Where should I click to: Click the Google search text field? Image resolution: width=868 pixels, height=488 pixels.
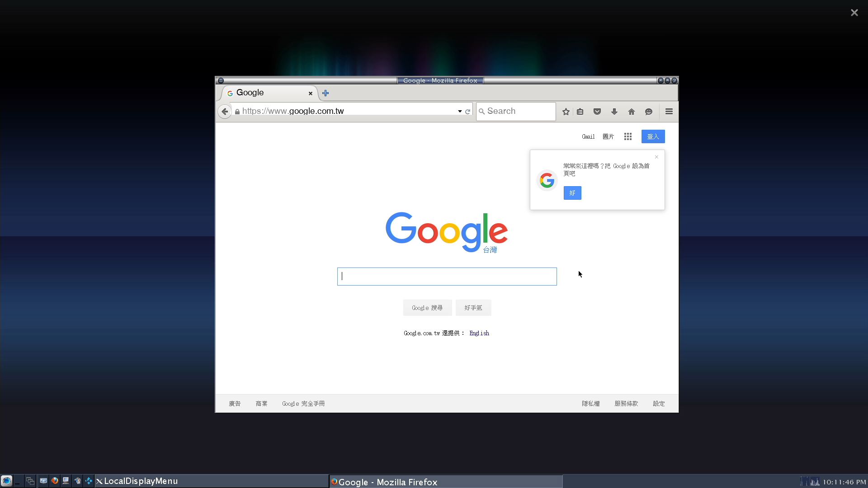point(447,277)
